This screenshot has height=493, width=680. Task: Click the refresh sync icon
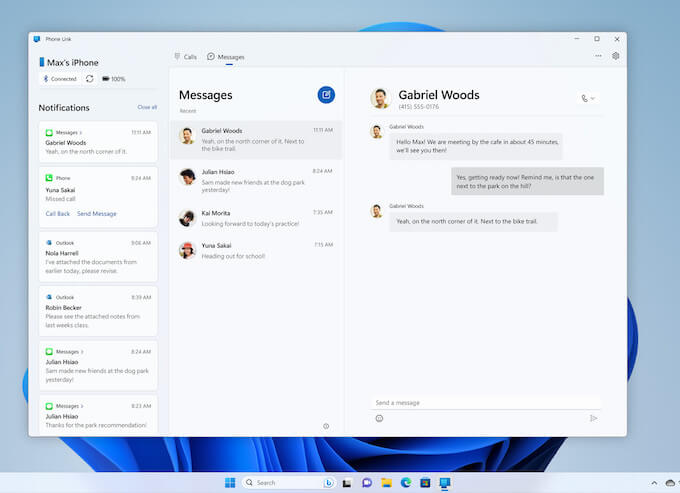pos(89,78)
